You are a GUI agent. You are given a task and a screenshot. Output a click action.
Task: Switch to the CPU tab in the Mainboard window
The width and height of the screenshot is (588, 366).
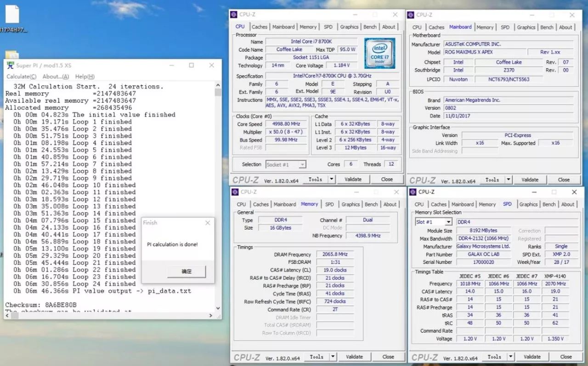tap(417, 27)
